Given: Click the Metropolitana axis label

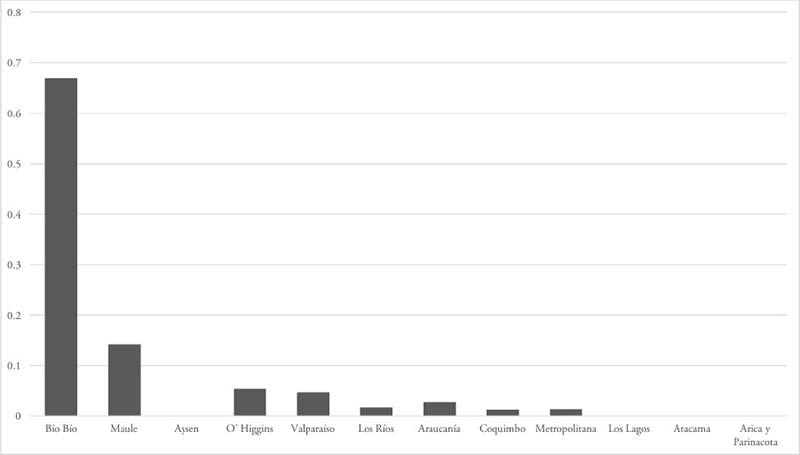Looking at the screenshot, I should pyautogui.click(x=565, y=430).
